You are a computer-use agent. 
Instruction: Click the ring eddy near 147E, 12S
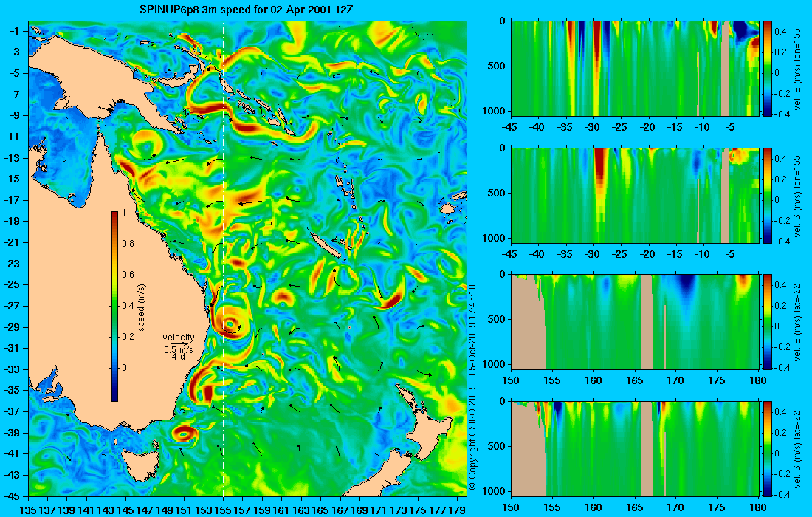pos(147,145)
